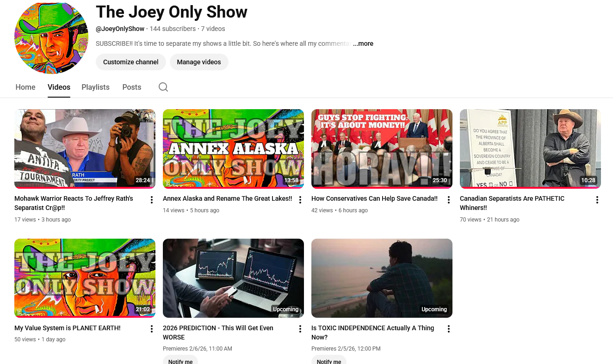This screenshot has width=613, height=364.
Task: Switch to the Home tab
Action: click(25, 87)
